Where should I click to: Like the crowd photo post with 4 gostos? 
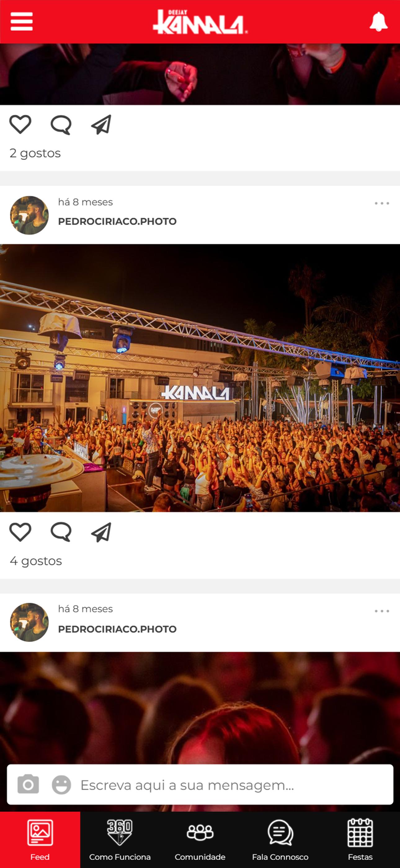[20, 532]
